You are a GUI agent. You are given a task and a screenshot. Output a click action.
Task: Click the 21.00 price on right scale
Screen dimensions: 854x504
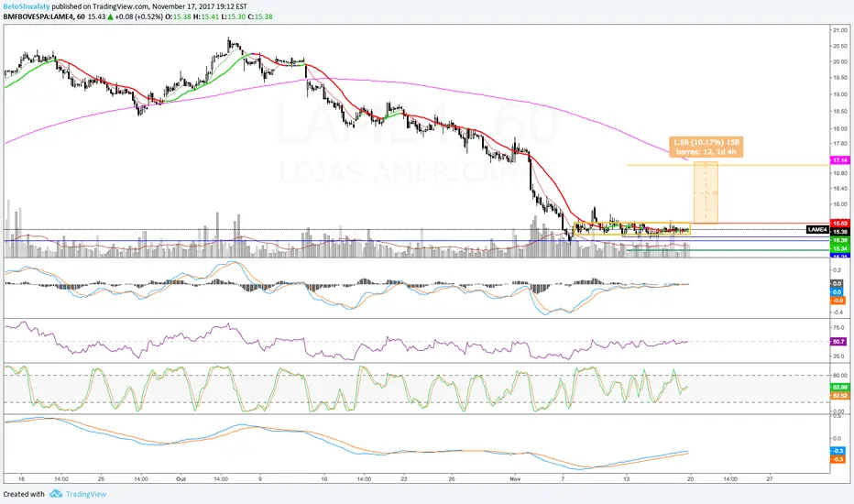coord(839,30)
